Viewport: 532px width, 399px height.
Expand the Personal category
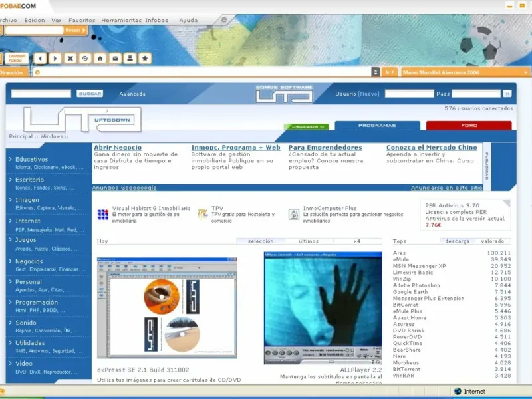[29, 281]
